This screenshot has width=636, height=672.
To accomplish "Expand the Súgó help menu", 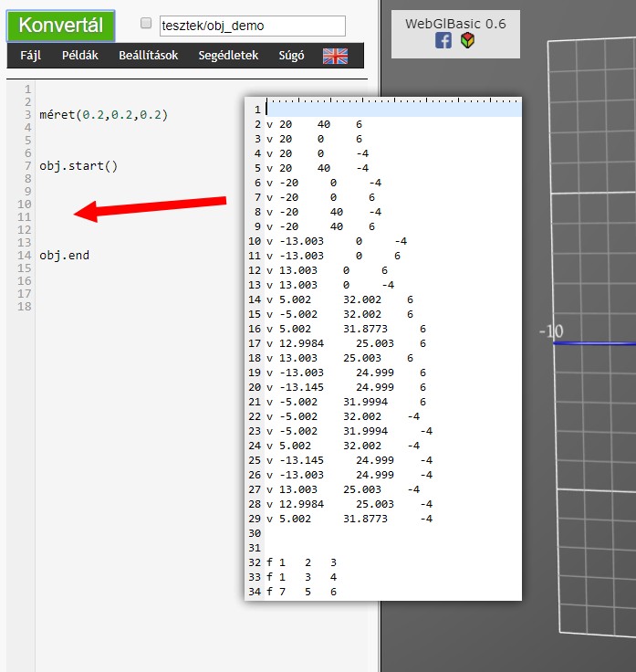I will click(x=291, y=56).
